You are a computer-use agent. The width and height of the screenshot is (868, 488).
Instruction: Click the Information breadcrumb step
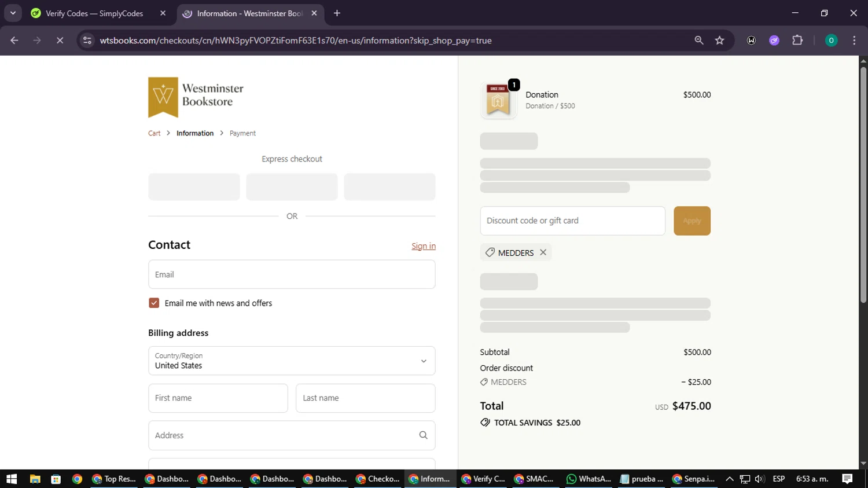tap(195, 133)
